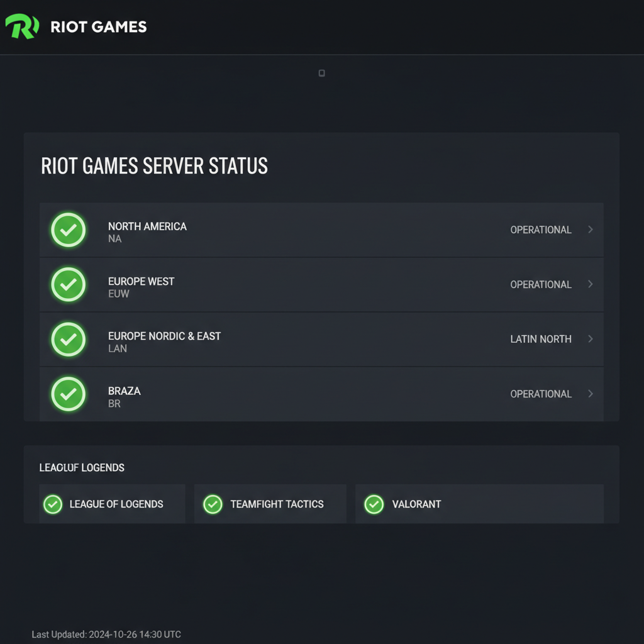The image size is (644, 644).
Task: Toggle the North America server status indicator
Action: click(69, 230)
